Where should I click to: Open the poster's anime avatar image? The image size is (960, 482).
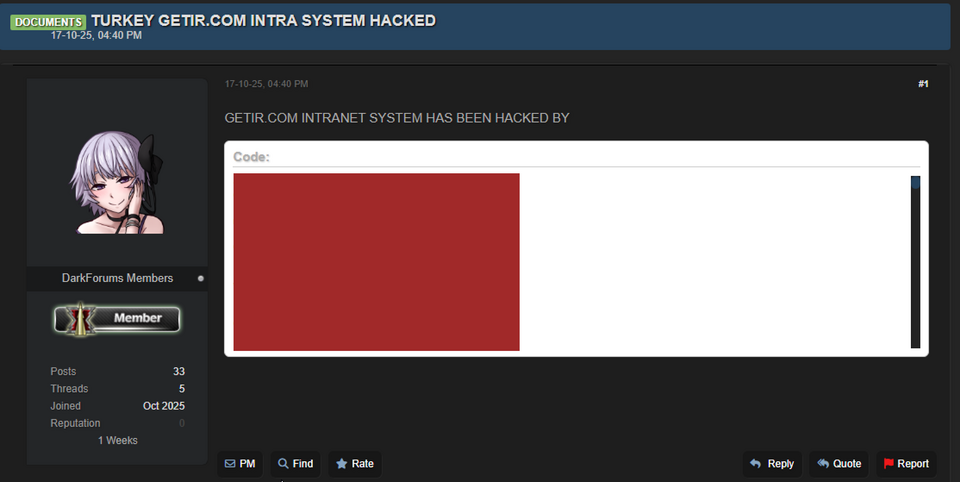click(x=117, y=182)
